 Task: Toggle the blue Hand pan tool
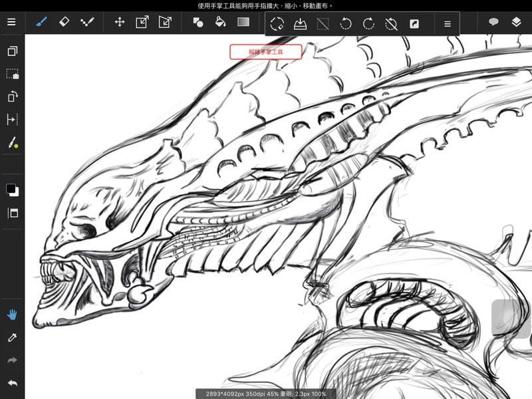[12, 315]
